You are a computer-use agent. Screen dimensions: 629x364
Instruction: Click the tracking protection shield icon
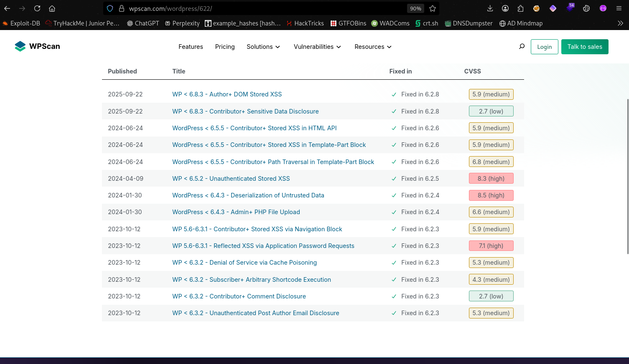pos(110,8)
